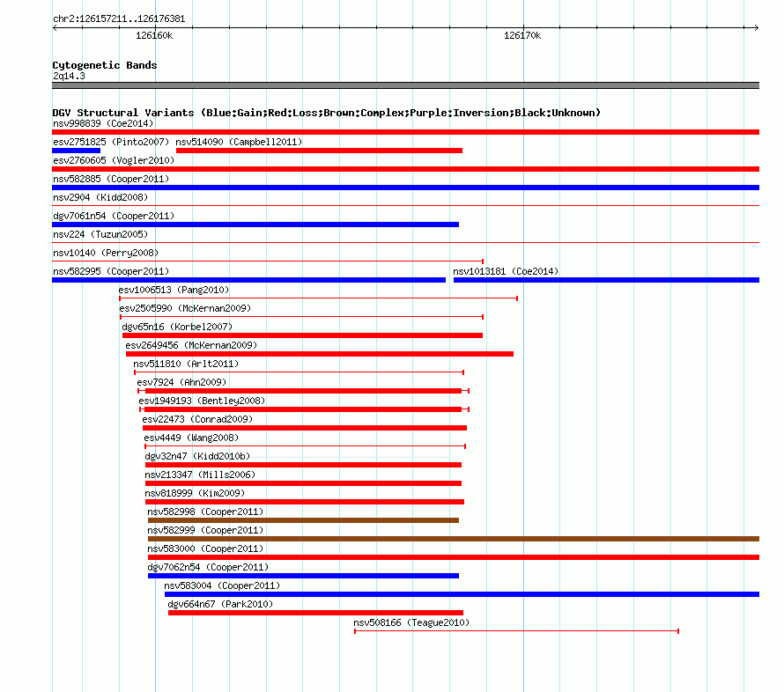Click the esv2505990 (McKernan2009) label
This screenshot has width=784, height=692.
coord(185,308)
